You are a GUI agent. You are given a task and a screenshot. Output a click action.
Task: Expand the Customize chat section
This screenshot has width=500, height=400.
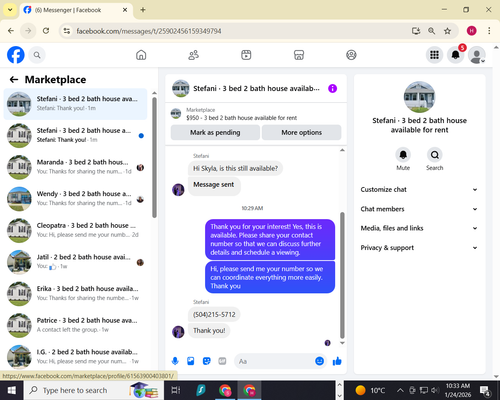419,189
